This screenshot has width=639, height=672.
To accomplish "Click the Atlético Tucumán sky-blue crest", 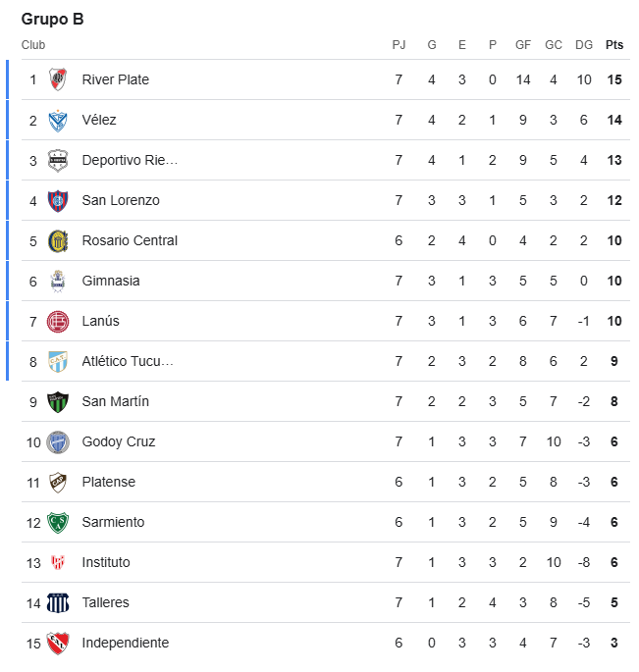I will tap(58, 362).
